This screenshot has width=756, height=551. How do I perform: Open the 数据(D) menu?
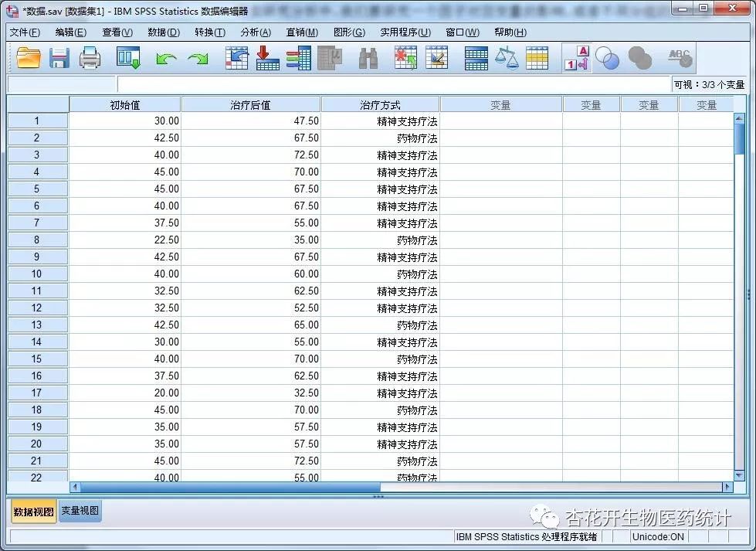164,32
